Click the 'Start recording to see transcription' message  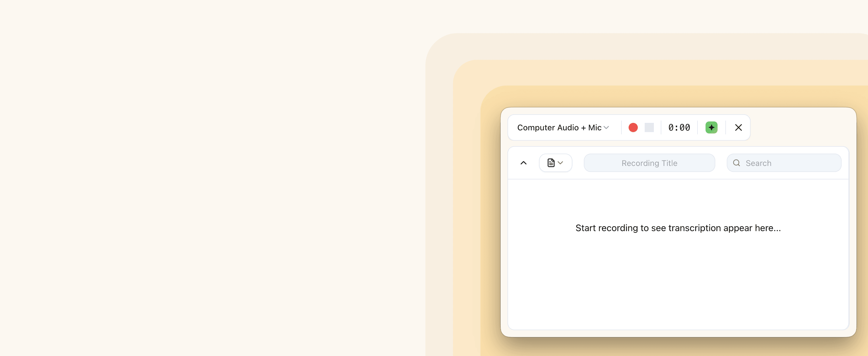point(678,228)
